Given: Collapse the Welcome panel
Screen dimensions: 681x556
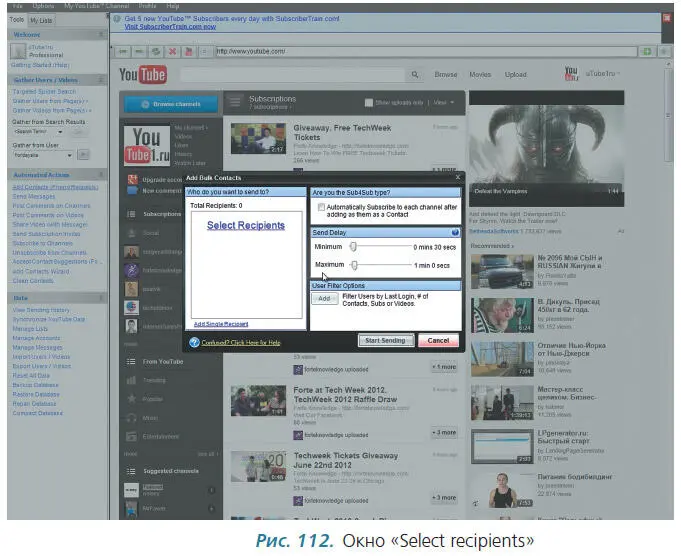Looking at the screenshot, I should tap(101, 34).
